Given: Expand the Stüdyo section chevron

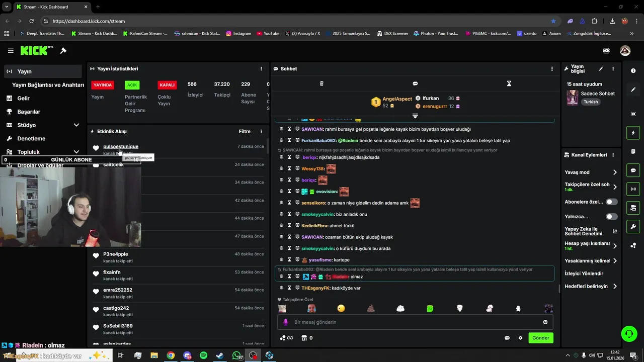Looking at the screenshot, I should (x=76, y=125).
